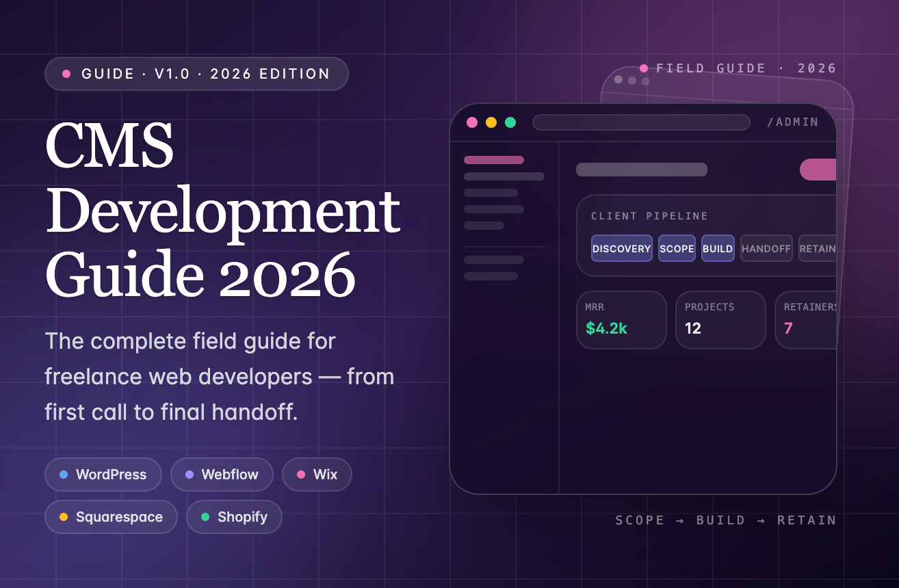
Task: Click the admin window address bar
Action: tap(641, 122)
